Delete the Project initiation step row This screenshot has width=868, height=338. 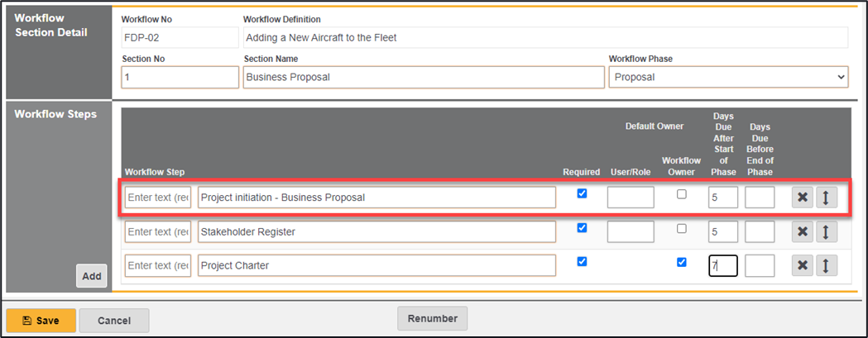[x=803, y=198]
